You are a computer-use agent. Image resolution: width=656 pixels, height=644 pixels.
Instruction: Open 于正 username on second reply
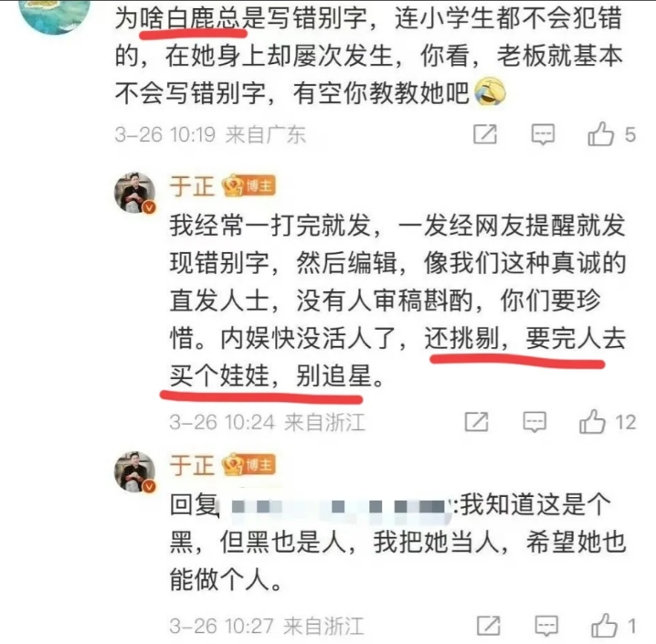[192, 465]
